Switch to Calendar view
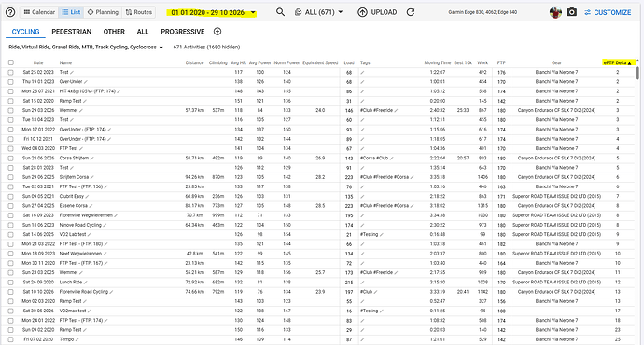644x345 pixels. (39, 12)
